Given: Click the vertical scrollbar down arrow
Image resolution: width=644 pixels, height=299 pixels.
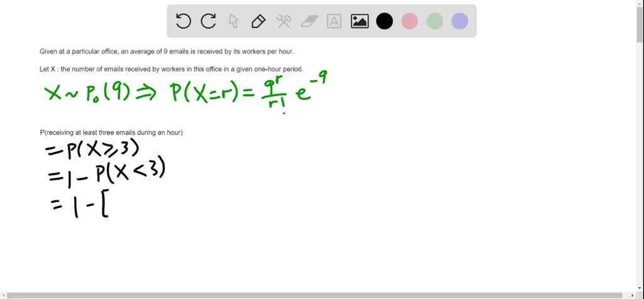Looking at the screenshot, I should [x=640, y=288].
